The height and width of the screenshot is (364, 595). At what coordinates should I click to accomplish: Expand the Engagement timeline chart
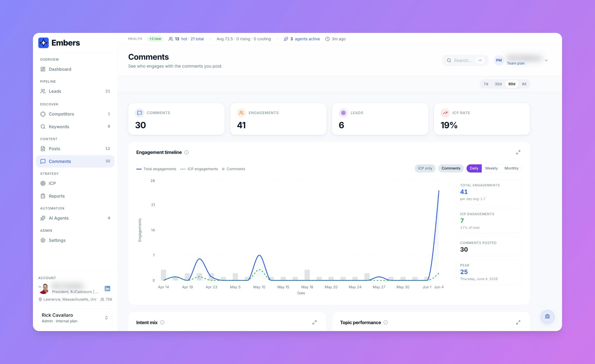pyautogui.click(x=518, y=152)
